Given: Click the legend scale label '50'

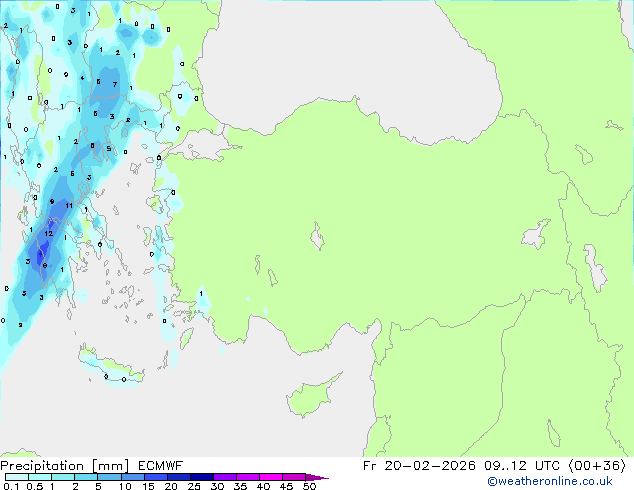Looking at the screenshot, I should click(309, 486).
